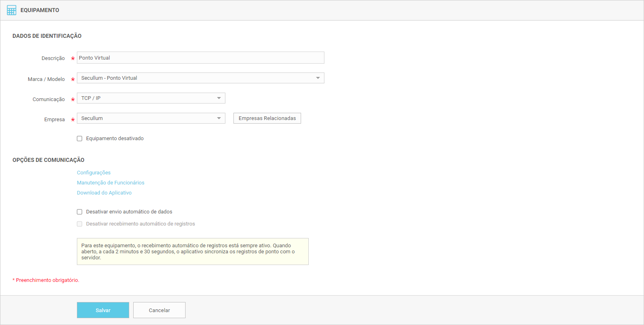The height and width of the screenshot is (325, 644).
Task: Enable Desativar envio automático de dados checkbox
Action: 80,212
